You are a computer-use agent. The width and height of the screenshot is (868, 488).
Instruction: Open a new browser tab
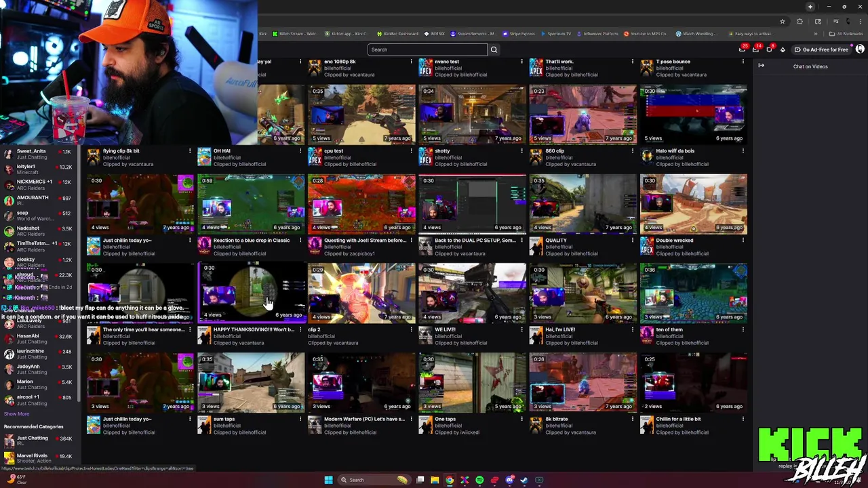click(x=810, y=7)
